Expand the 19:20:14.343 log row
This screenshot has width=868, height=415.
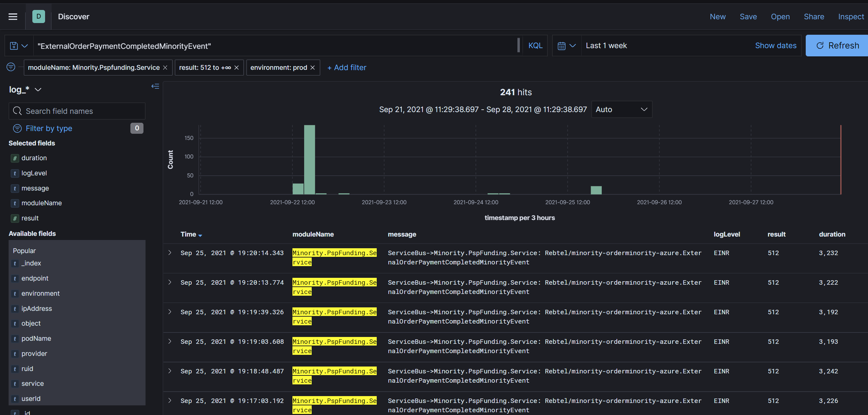click(170, 253)
